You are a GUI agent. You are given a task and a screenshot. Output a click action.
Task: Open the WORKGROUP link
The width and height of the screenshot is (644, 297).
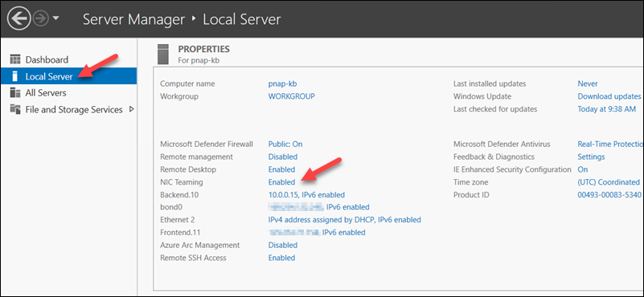tap(292, 96)
